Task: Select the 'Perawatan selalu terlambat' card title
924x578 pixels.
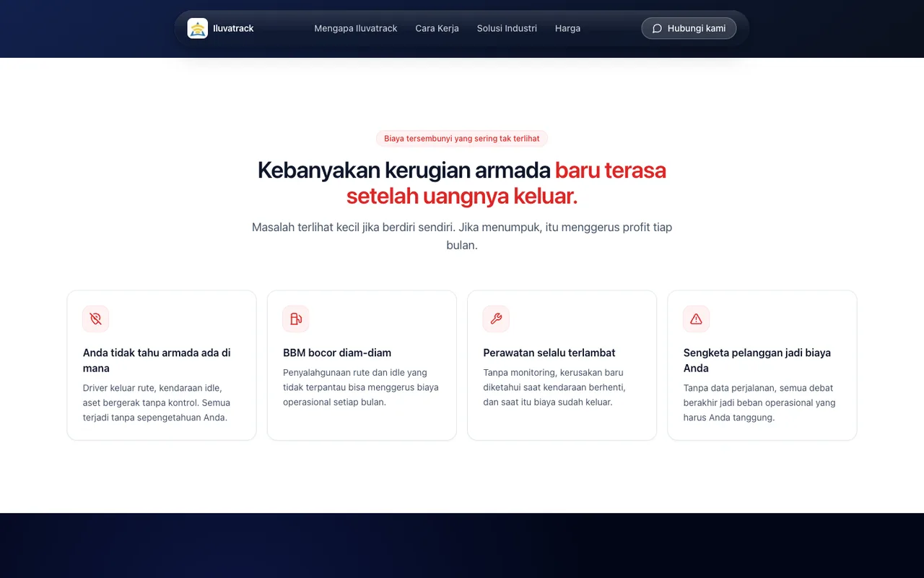Action: tap(549, 353)
